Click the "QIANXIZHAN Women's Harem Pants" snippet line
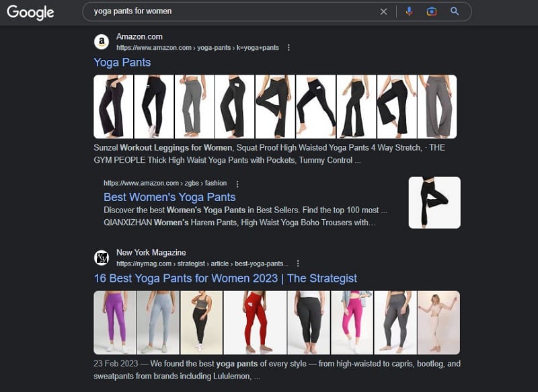This screenshot has width=538, height=392. (x=239, y=223)
